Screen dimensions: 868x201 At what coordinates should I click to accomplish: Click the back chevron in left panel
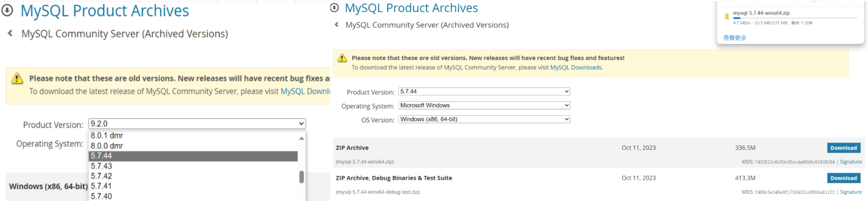coord(10,33)
